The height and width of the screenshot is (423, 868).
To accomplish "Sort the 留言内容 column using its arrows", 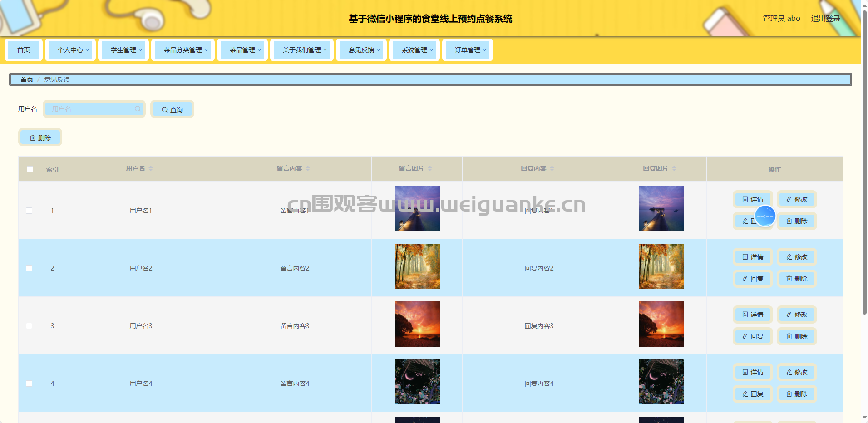I will (308, 169).
